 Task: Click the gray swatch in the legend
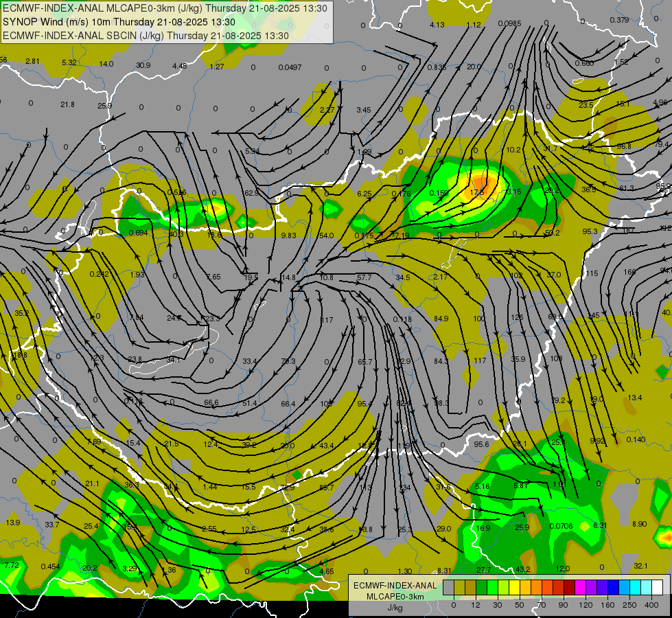pos(449,587)
